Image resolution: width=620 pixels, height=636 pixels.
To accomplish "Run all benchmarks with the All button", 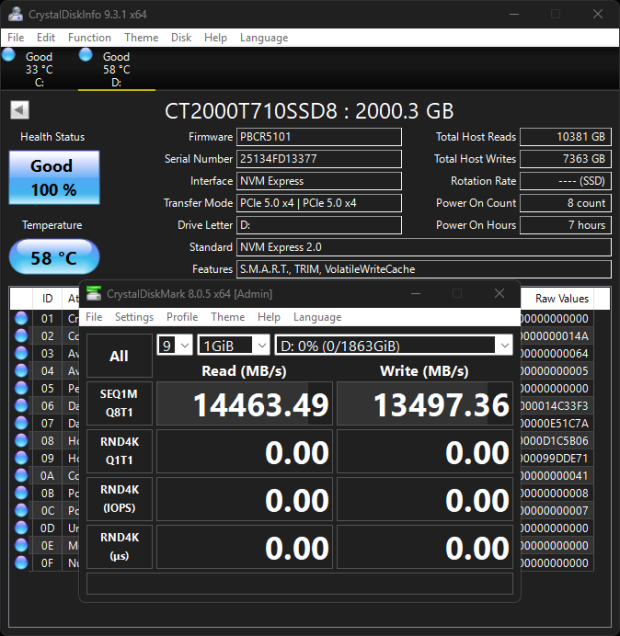I will tap(119, 356).
